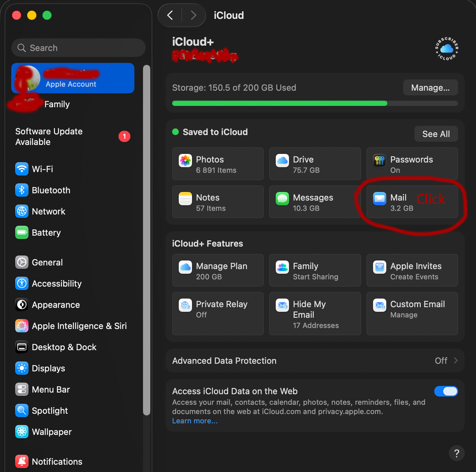Open Bluetooth settings in sidebar

click(51, 190)
